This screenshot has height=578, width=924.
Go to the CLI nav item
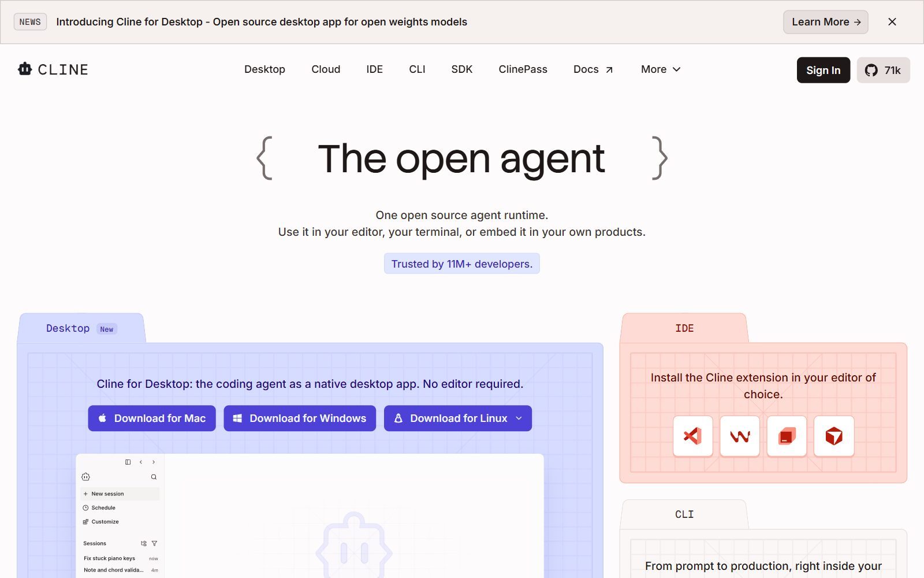(x=417, y=69)
